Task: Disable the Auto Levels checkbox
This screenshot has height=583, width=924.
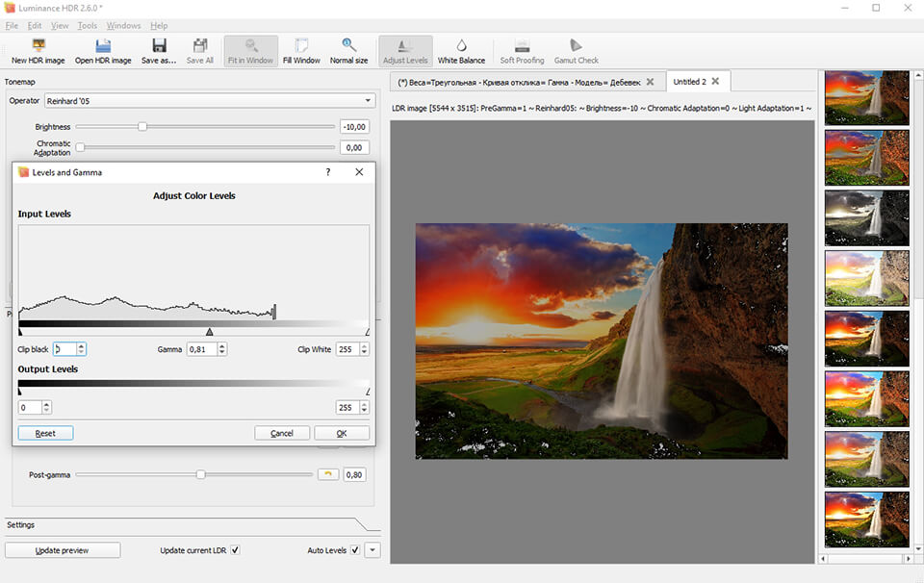Action: point(354,549)
